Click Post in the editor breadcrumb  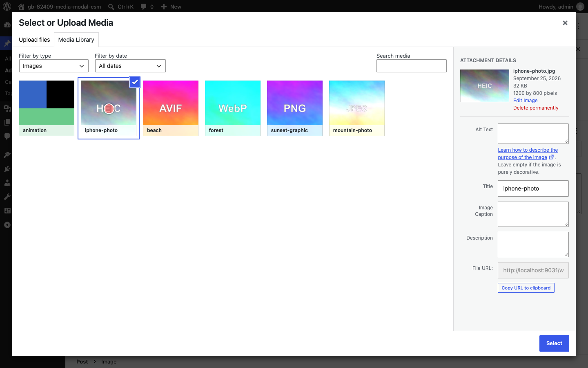click(x=82, y=362)
